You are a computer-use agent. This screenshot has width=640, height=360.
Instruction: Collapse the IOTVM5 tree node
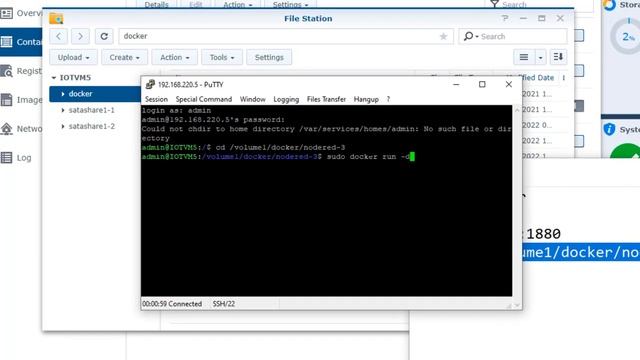(54, 78)
